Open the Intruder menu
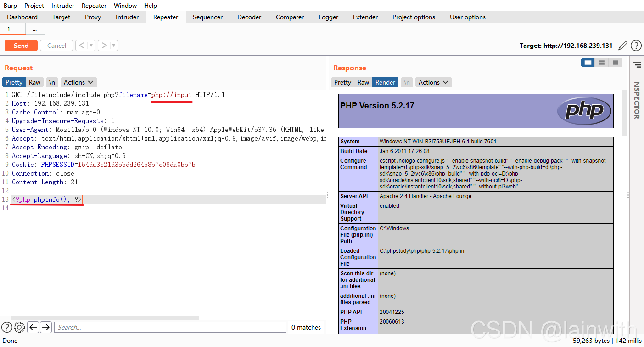 click(x=63, y=6)
